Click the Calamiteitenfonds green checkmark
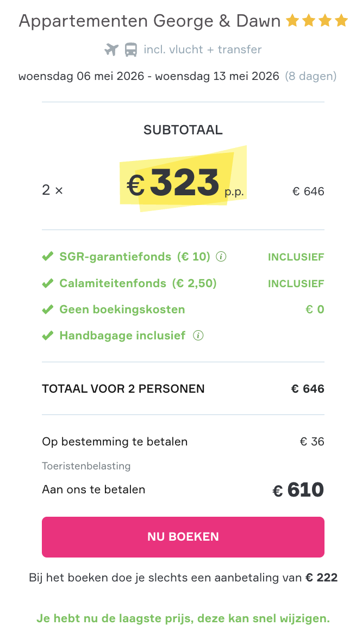This screenshot has width=362, height=644. click(47, 283)
